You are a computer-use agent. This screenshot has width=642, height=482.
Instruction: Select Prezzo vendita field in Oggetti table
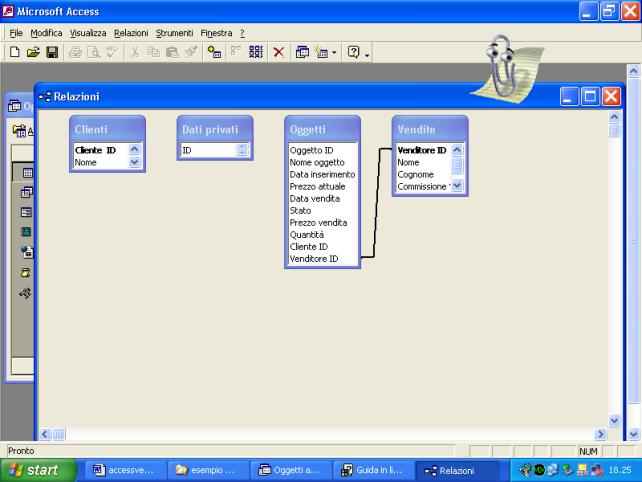coord(318,223)
